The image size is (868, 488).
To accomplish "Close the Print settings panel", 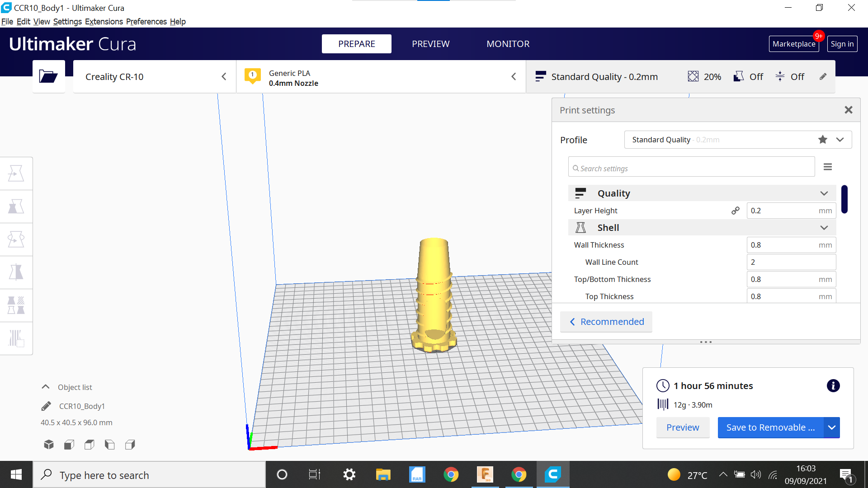I will [x=849, y=110].
